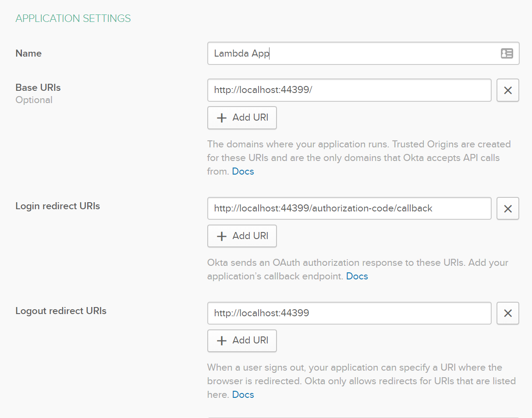Image resolution: width=532 pixels, height=418 pixels.
Task: Focus the Name field containing Lambda App
Action: pyautogui.click(x=351, y=54)
